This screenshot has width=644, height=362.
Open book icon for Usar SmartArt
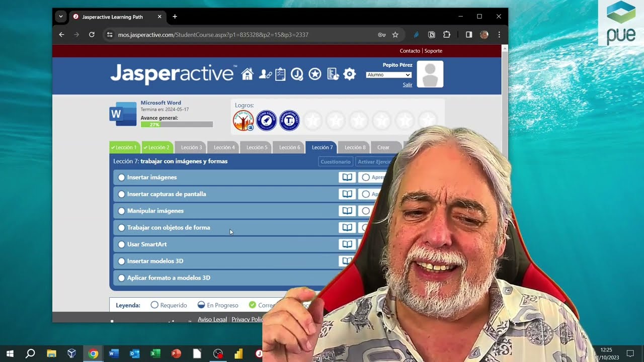pyautogui.click(x=347, y=244)
